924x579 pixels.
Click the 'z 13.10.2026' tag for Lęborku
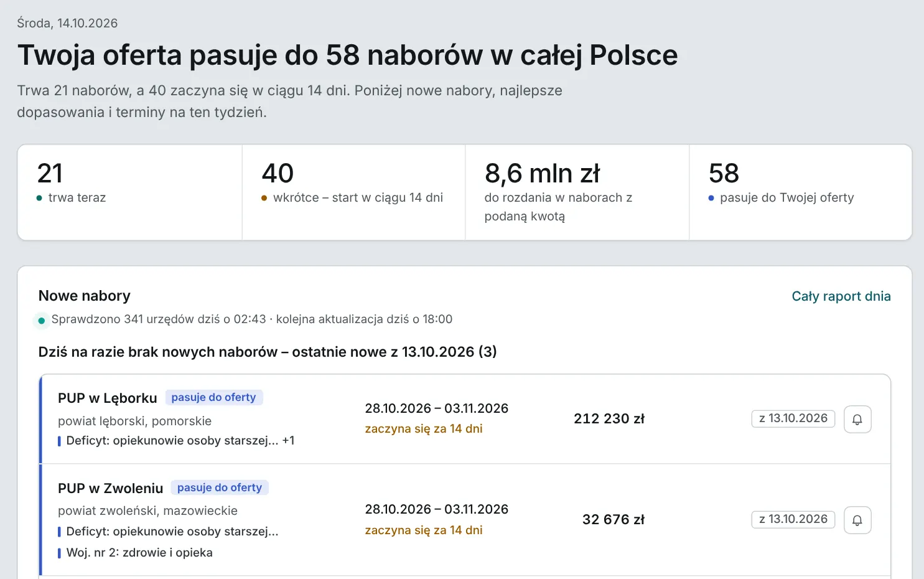pos(793,418)
